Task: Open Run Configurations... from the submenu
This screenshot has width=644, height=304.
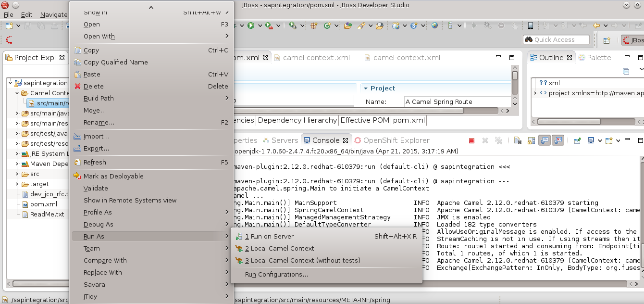Action: (x=326, y=274)
